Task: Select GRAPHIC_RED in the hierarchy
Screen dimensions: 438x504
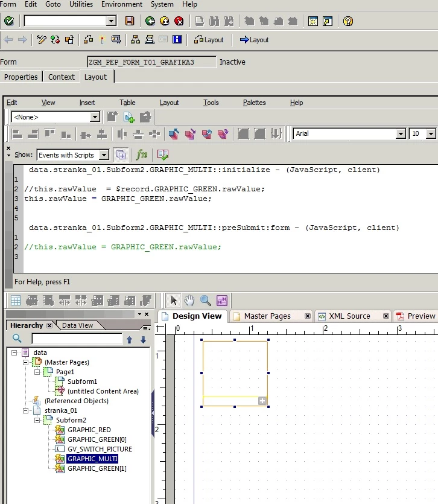Action: click(89, 430)
